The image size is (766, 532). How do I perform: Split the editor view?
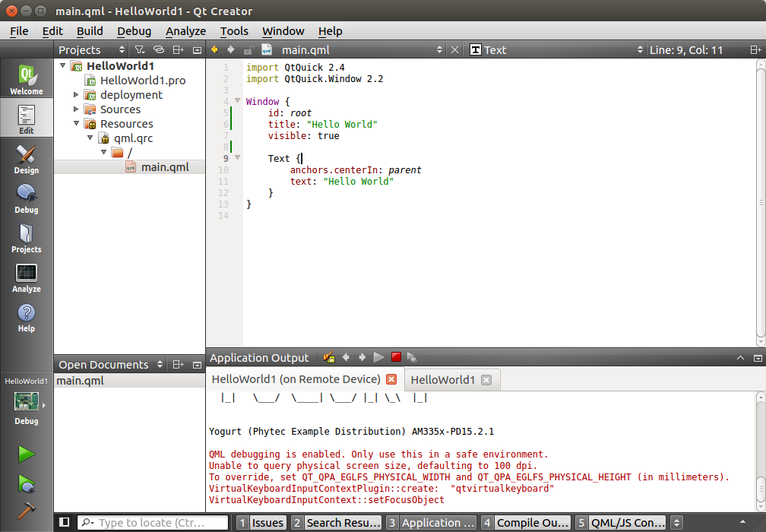[755, 50]
